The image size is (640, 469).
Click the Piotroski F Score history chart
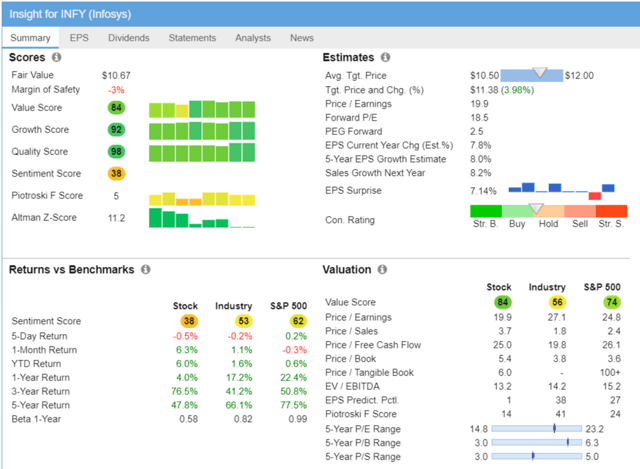click(202, 199)
